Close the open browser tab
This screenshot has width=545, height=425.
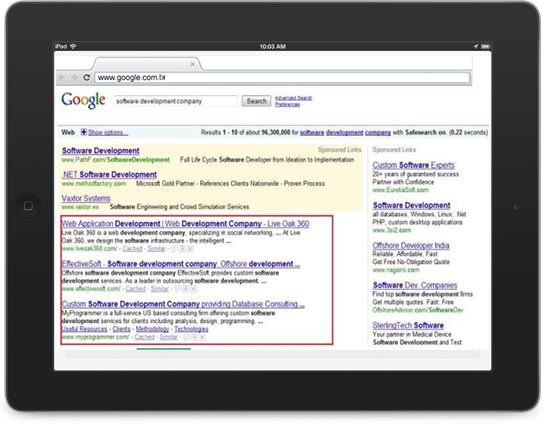click(x=193, y=64)
